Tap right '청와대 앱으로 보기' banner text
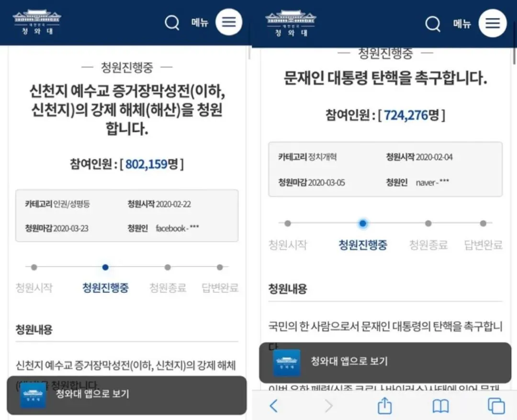The height and width of the screenshot is (420, 517). (349, 361)
